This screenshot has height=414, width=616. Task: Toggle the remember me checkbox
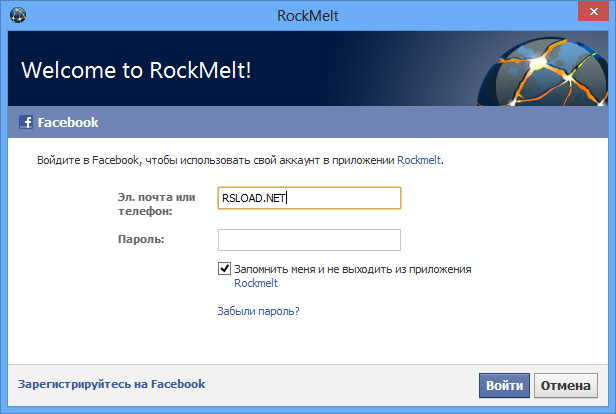coord(224,269)
